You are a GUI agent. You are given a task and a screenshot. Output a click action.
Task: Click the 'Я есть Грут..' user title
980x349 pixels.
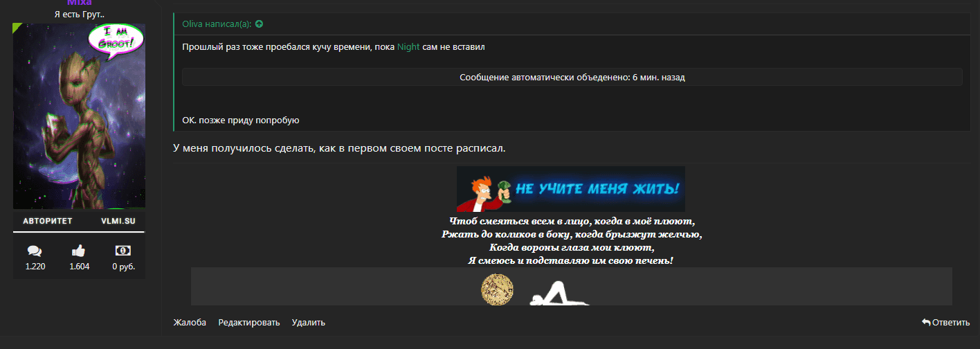tap(79, 15)
